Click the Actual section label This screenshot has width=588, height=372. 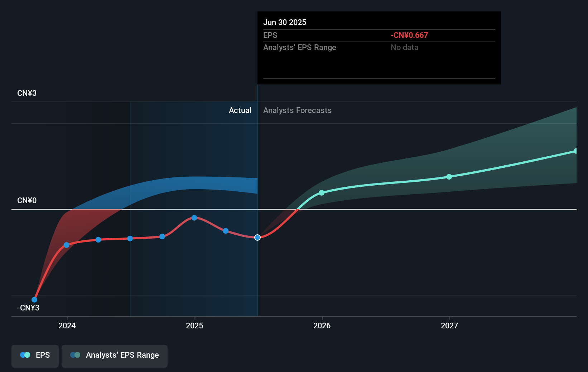pyautogui.click(x=240, y=110)
